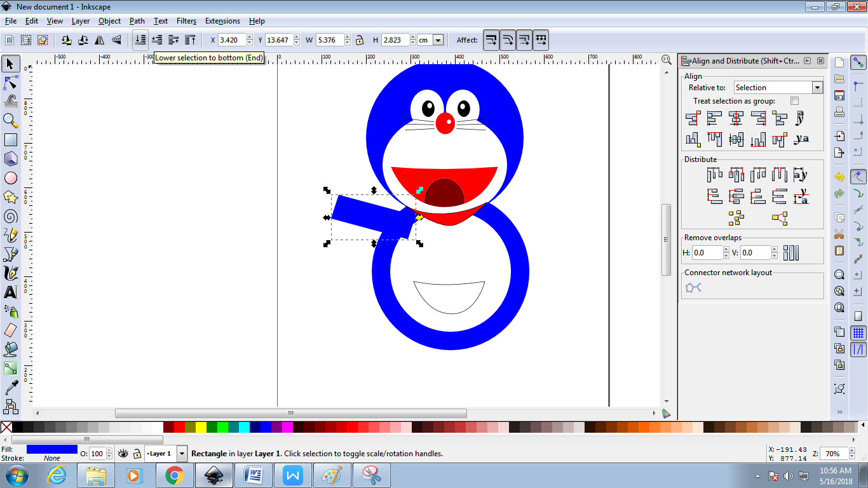Select the Node edit tool
This screenshot has height=488, width=868.
[10, 83]
